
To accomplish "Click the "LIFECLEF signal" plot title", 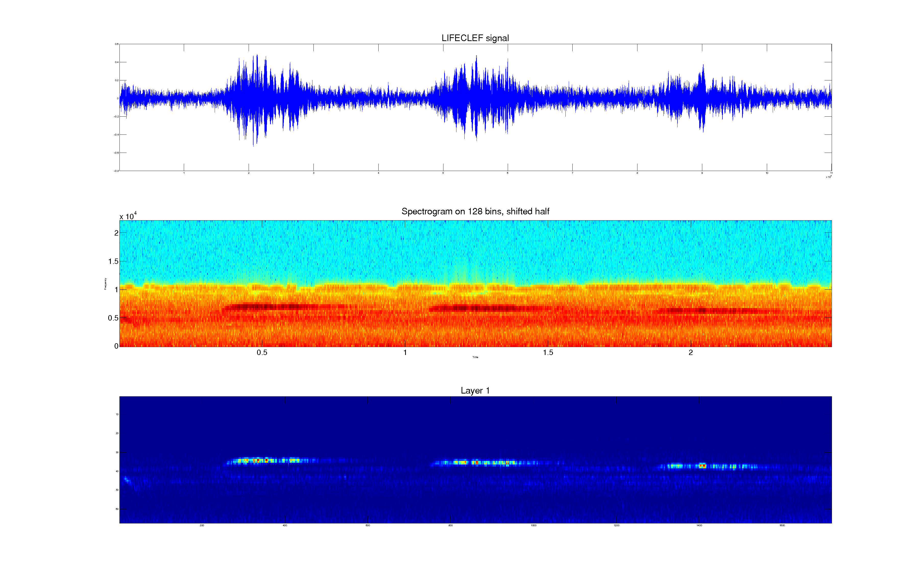I will (475, 38).
